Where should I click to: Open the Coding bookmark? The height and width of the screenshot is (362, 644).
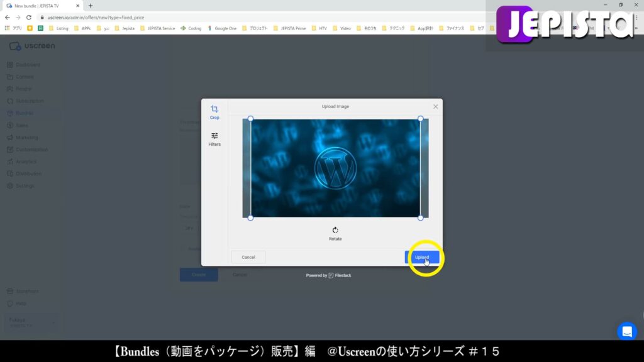(x=191, y=28)
